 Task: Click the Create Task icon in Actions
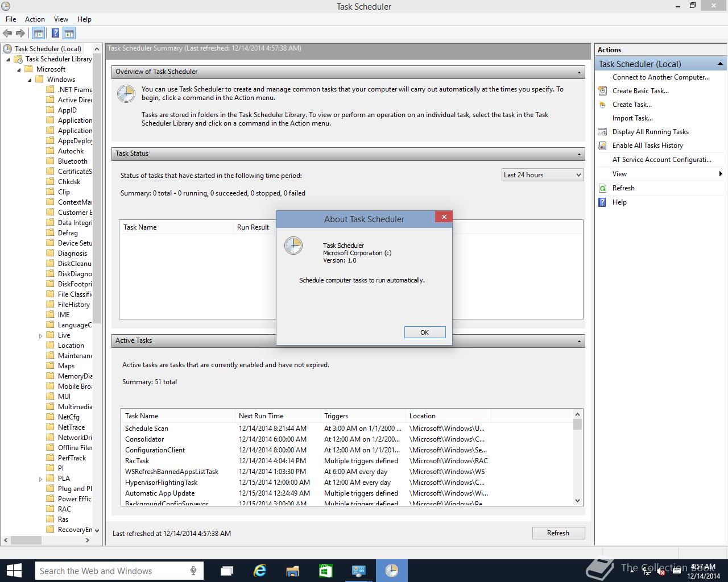[x=602, y=105]
